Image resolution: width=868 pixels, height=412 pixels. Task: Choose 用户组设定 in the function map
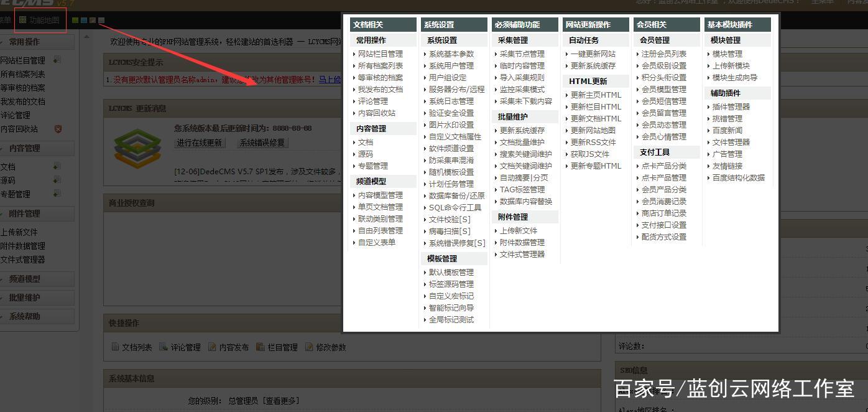pos(447,78)
